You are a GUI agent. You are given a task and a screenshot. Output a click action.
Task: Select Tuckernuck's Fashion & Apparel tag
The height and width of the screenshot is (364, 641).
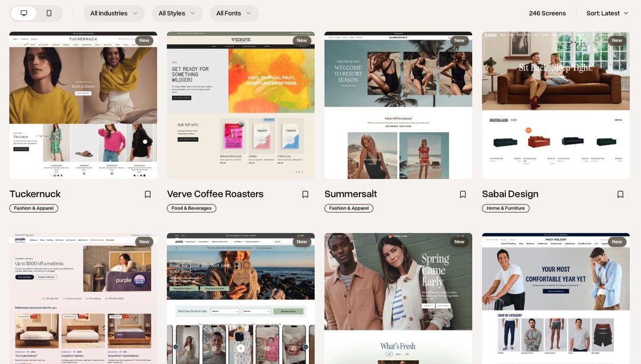[34, 208]
